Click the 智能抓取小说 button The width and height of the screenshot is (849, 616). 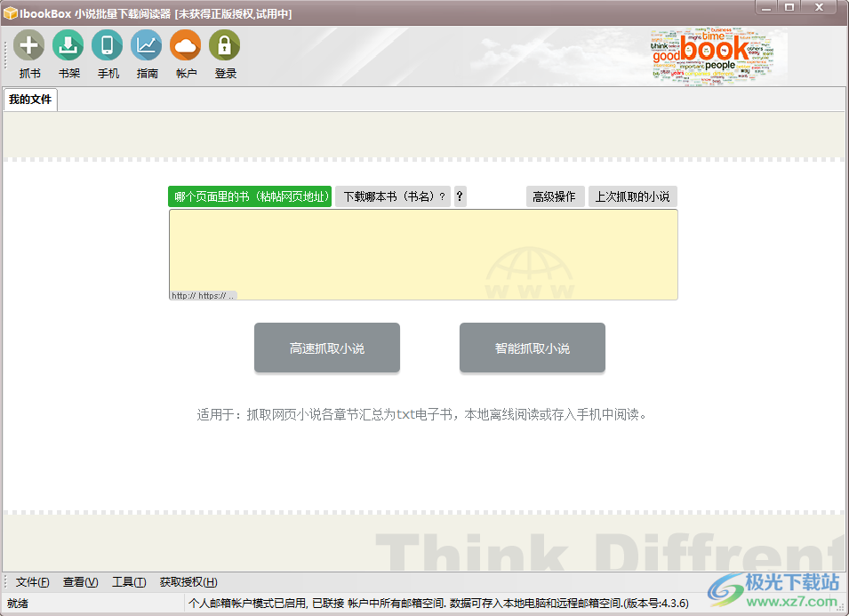point(532,348)
